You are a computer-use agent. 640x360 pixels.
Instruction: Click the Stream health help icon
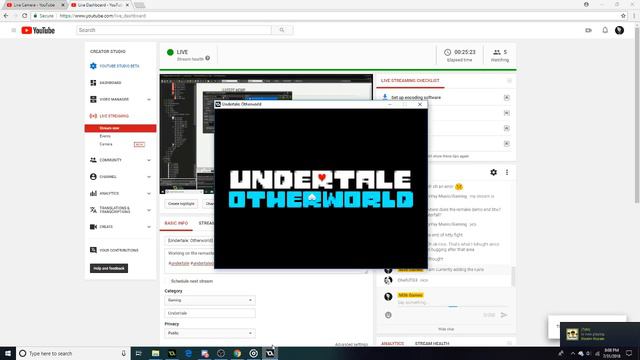(x=208, y=58)
